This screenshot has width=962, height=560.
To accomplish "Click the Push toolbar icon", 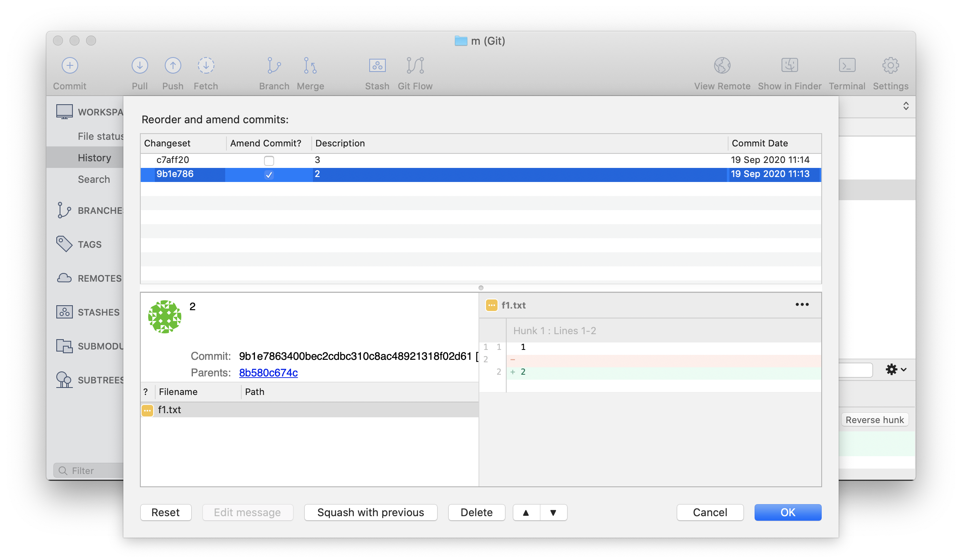I will pyautogui.click(x=173, y=65).
